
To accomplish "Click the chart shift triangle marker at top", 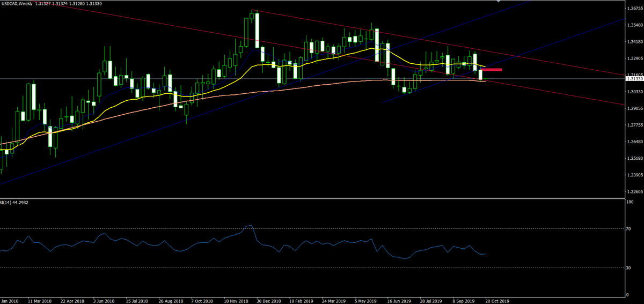I will [499, 2].
